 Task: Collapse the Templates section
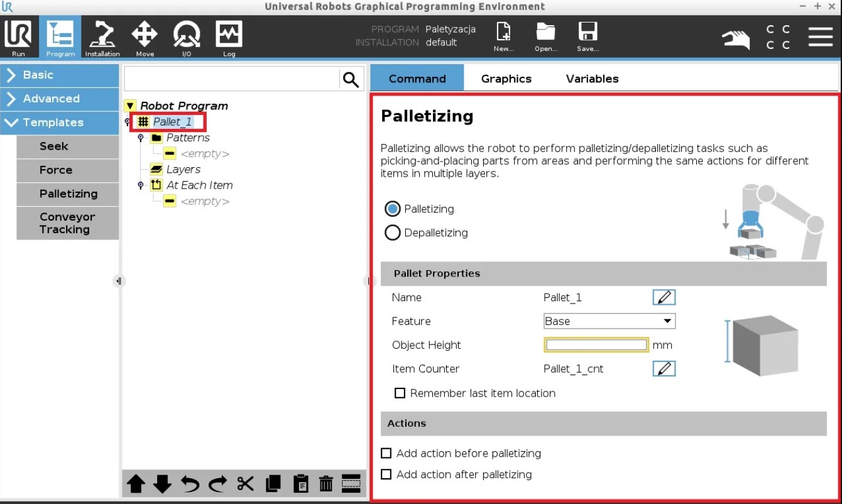point(60,123)
